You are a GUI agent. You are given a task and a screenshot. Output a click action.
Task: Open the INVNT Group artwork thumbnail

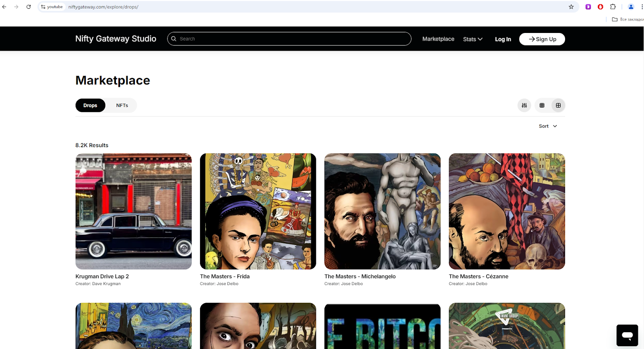coord(507,326)
